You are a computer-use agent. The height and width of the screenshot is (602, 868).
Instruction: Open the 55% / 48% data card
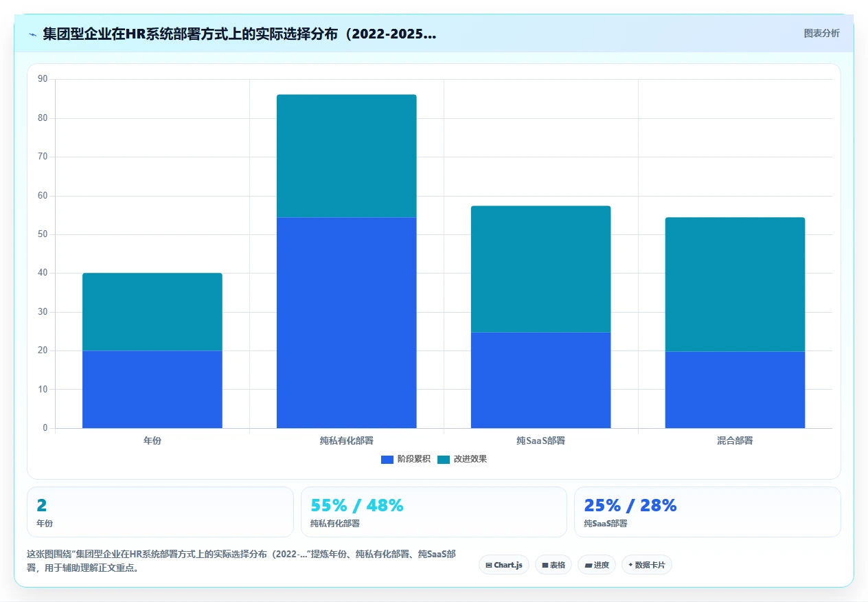(x=434, y=512)
